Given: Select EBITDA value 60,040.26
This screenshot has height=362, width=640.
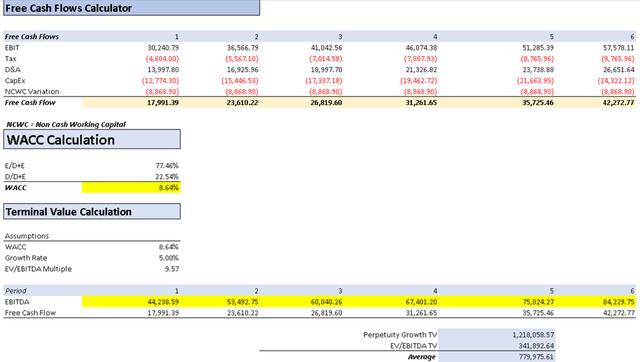Looking at the screenshot, I should (327, 302).
